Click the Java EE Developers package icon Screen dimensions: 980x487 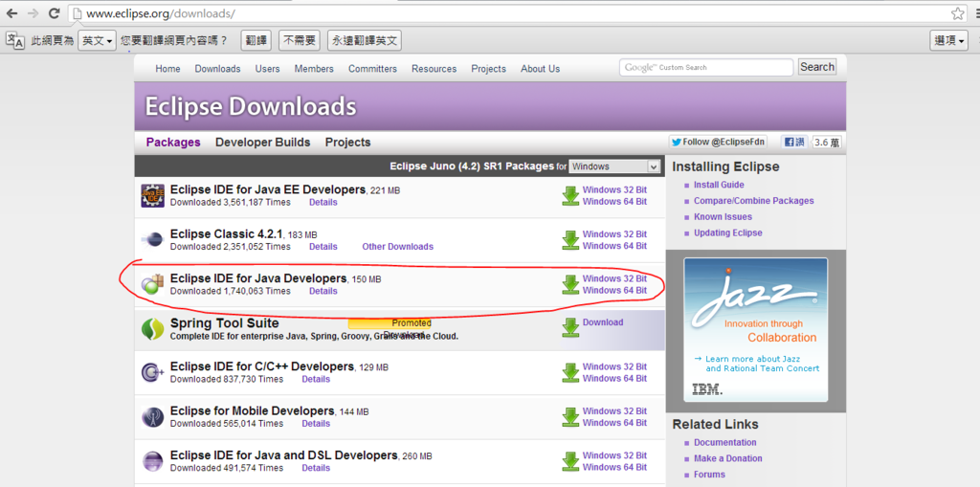152,196
